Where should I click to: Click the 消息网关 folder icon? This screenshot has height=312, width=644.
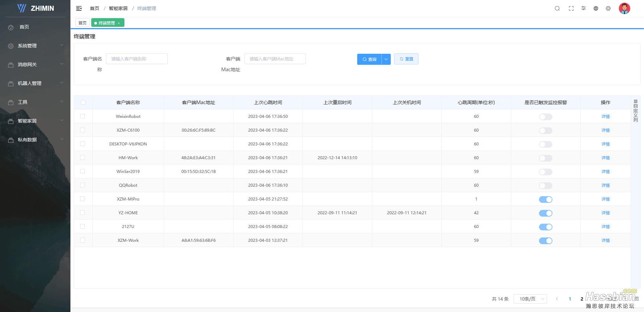pyautogui.click(x=11, y=65)
